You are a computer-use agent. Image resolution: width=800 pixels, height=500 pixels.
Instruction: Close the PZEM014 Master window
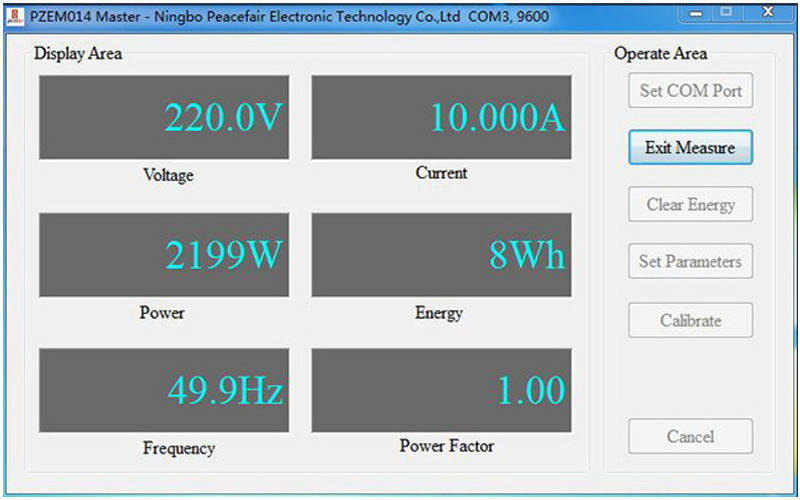point(768,13)
